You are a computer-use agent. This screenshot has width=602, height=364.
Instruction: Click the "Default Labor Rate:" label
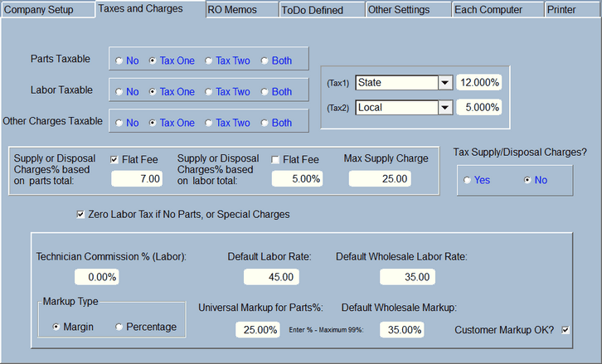[x=269, y=256]
